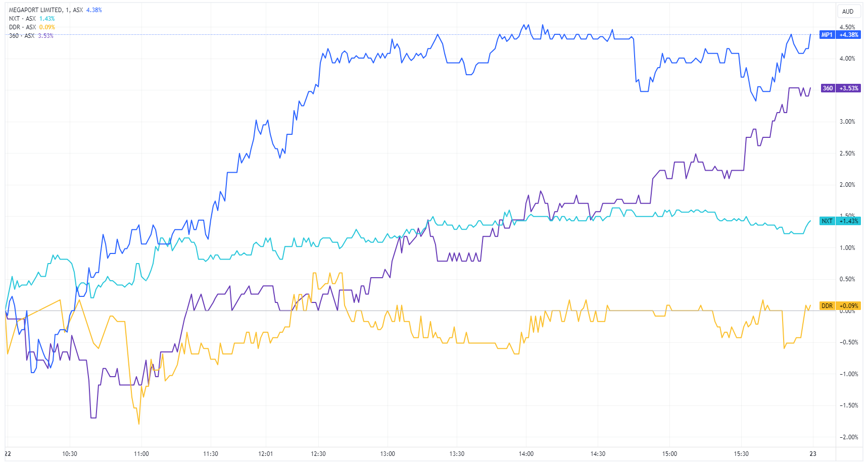Image resolution: width=868 pixels, height=463 pixels.
Task: Click the +0.09% value label
Action: (849, 306)
